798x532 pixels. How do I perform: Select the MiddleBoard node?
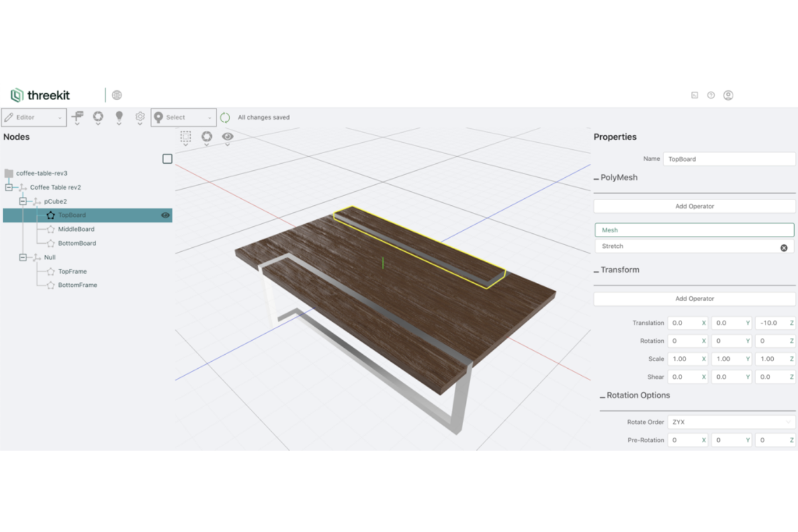pyautogui.click(x=76, y=229)
